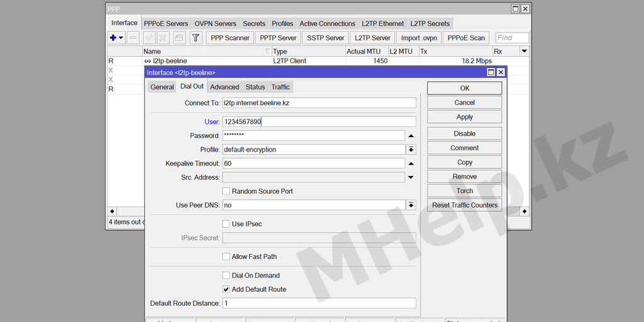Select the Dial Out tab
Screen dimensions: 644x322
click(x=192, y=86)
